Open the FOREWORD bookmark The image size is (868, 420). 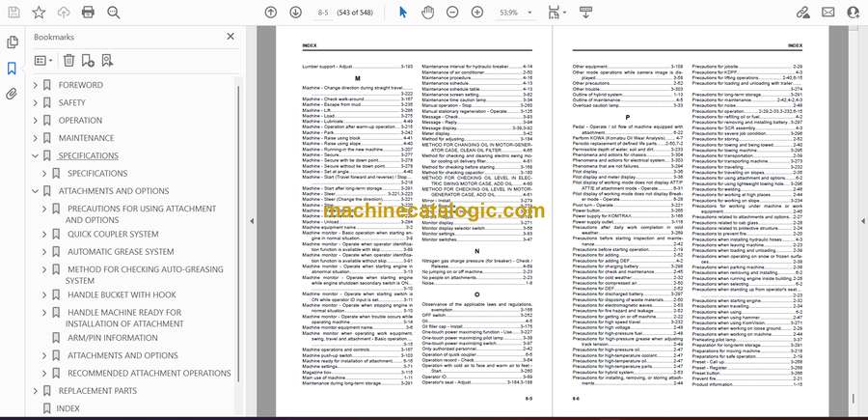coord(81,85)
